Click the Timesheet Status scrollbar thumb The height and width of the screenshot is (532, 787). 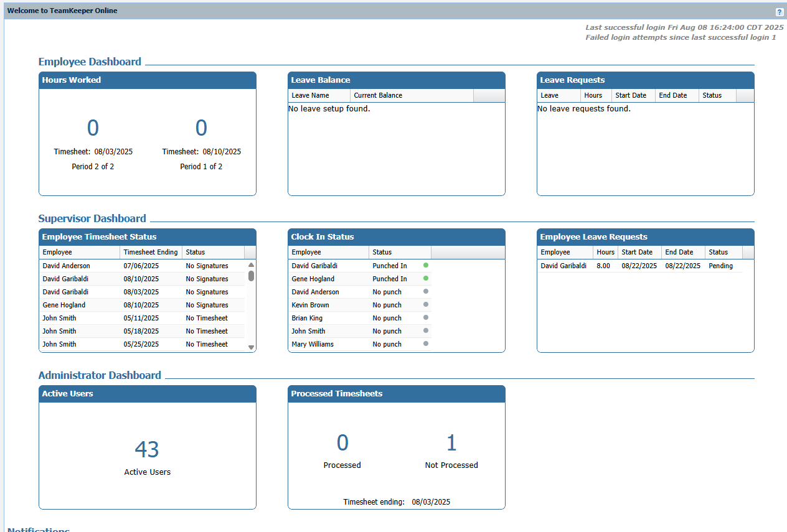251,276
